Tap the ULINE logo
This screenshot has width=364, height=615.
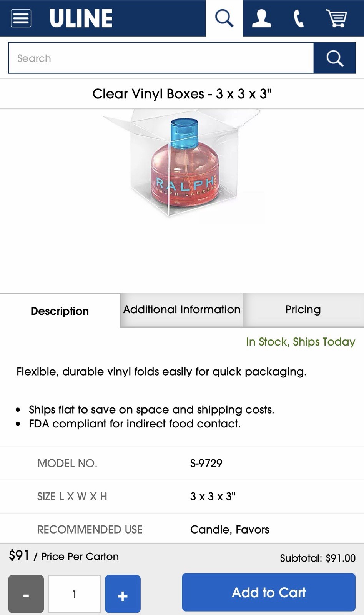tap(81, 18)
